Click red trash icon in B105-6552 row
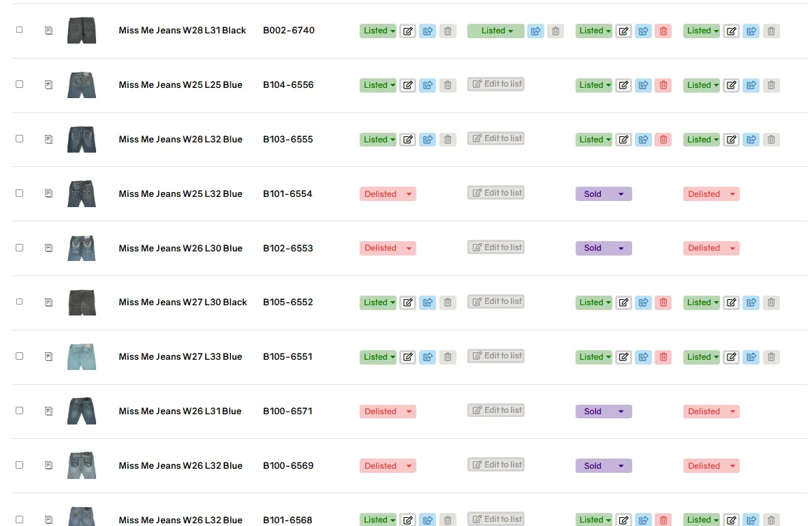This screenshot has width=812, height=526. (663, 303)
